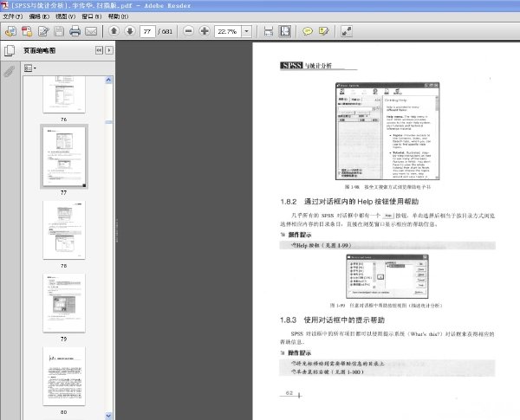Click the total pages text /681
Image resolution: width=520 pixels, height=420 pixels.
[165, 31]
